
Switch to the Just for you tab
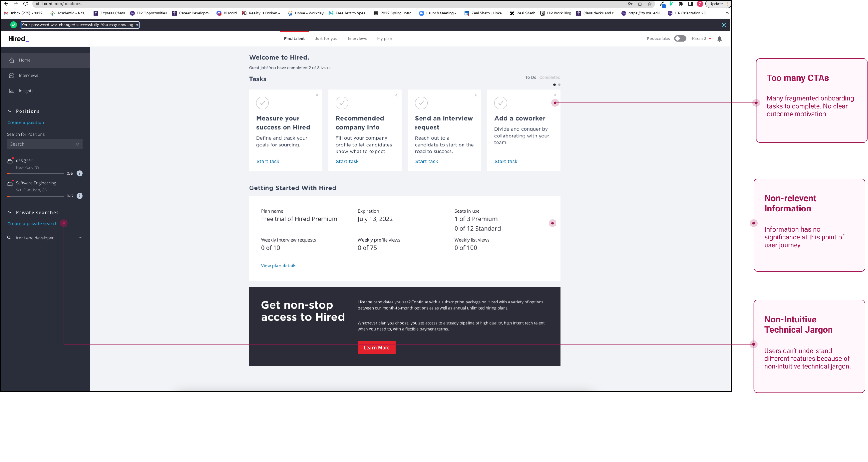pos(326,39)
